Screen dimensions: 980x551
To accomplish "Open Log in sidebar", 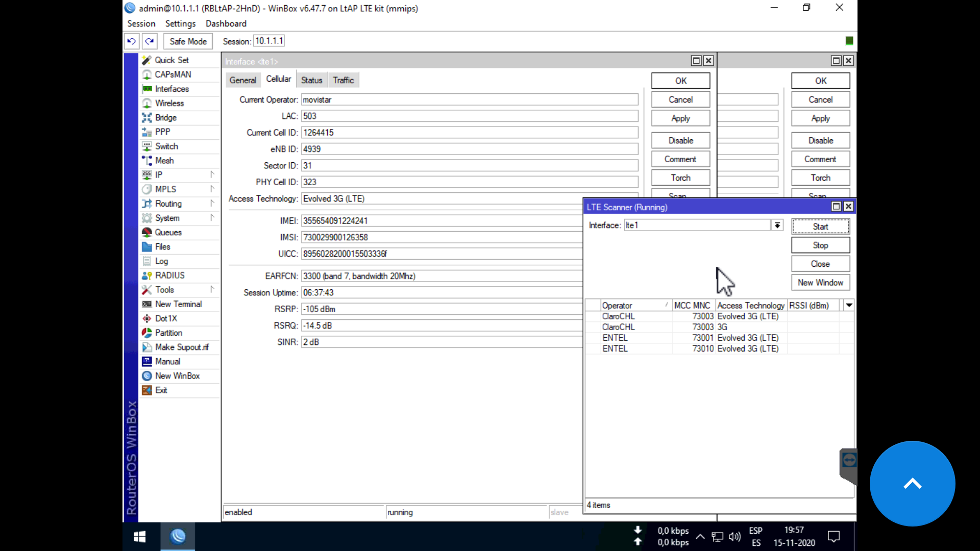I will click(x=161, y=261).
